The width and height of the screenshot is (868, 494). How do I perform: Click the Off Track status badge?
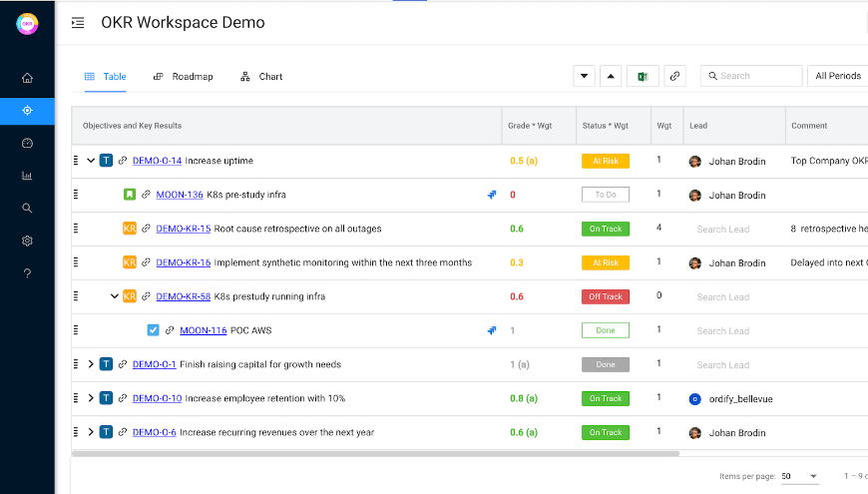[605, 296]
